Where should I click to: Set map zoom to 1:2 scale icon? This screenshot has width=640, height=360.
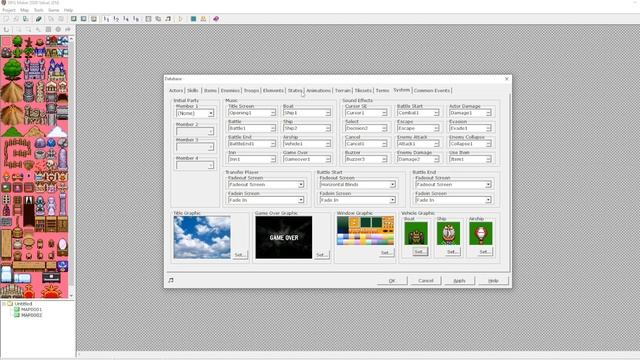click(116, 19)
